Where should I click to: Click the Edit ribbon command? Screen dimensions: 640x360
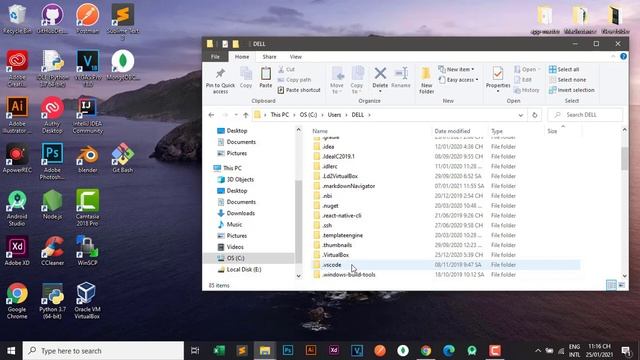click(523, 80)
